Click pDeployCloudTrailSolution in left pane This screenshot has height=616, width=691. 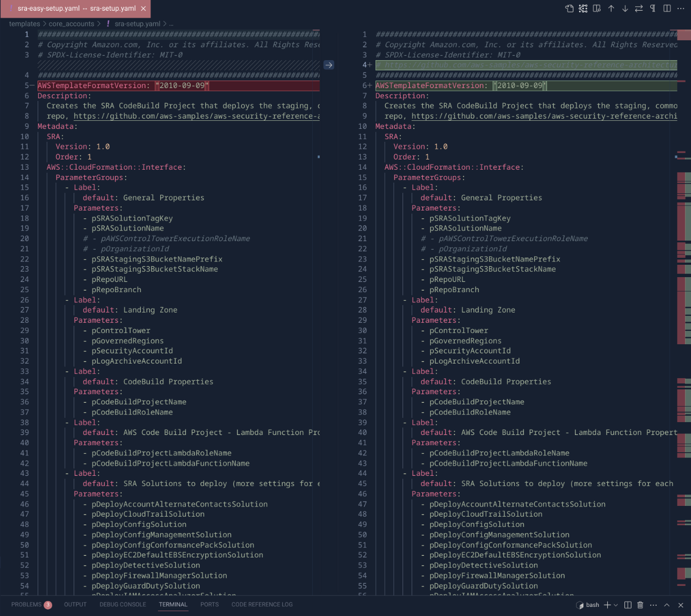coord(148,514)
